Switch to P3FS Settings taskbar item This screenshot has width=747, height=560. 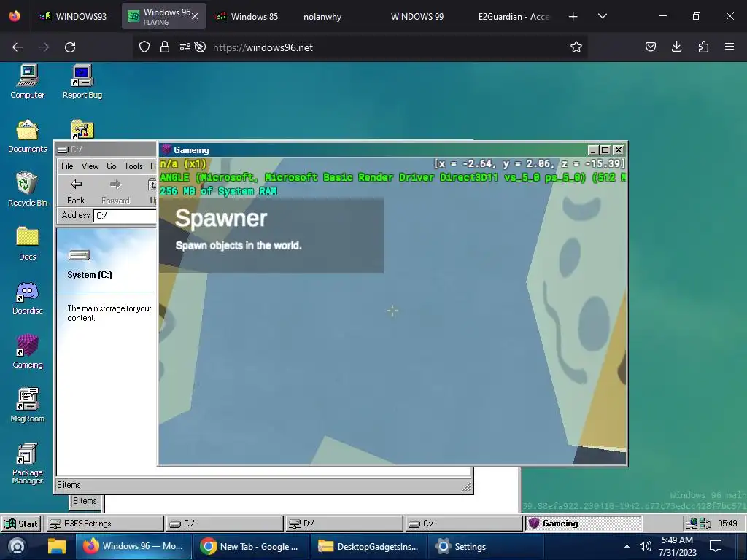[x=104, y=524]
